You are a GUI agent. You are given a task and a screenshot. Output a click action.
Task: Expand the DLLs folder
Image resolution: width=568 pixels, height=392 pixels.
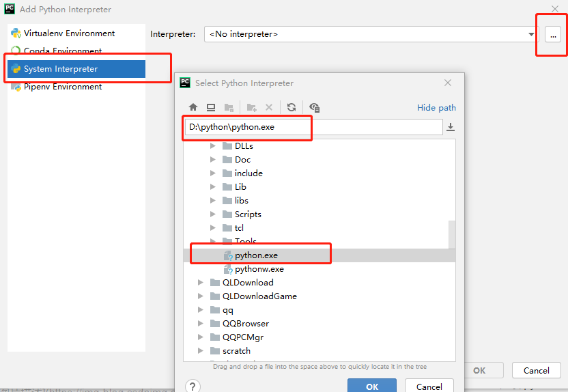[213, 146]
